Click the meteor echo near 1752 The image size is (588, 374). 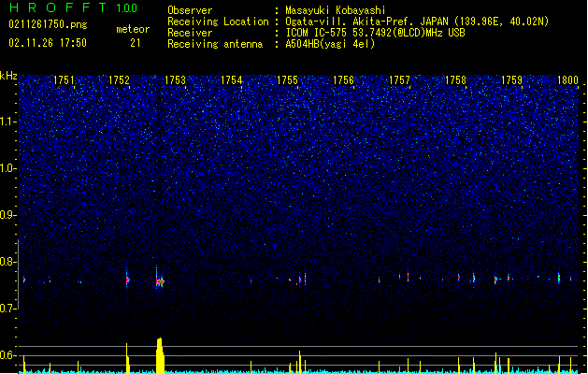(127, 280)
